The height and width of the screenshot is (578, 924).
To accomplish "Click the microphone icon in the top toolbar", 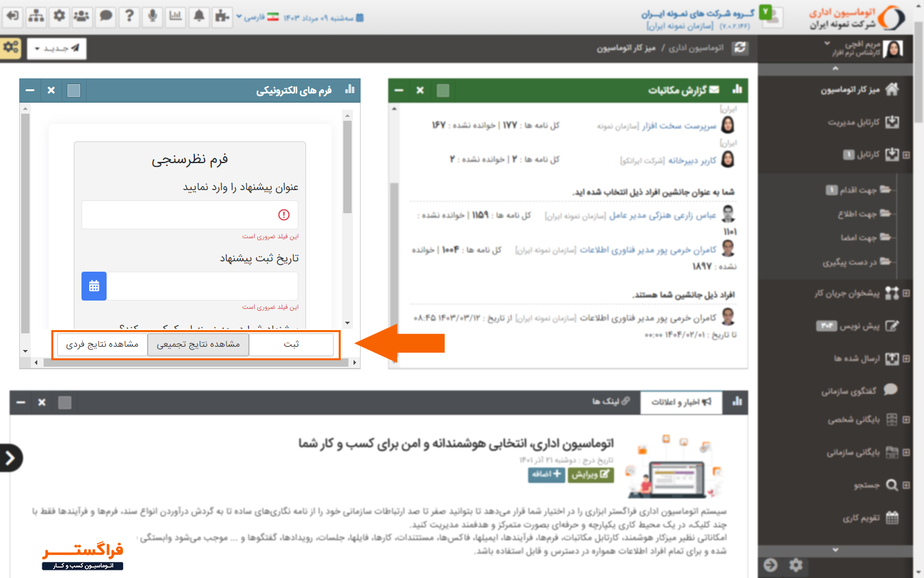I will [151, 17].
